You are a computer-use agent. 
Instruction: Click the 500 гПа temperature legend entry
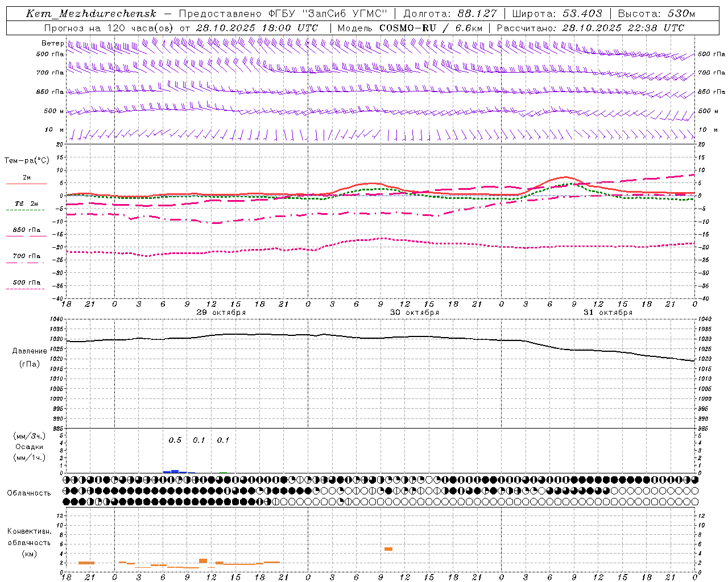26,284
